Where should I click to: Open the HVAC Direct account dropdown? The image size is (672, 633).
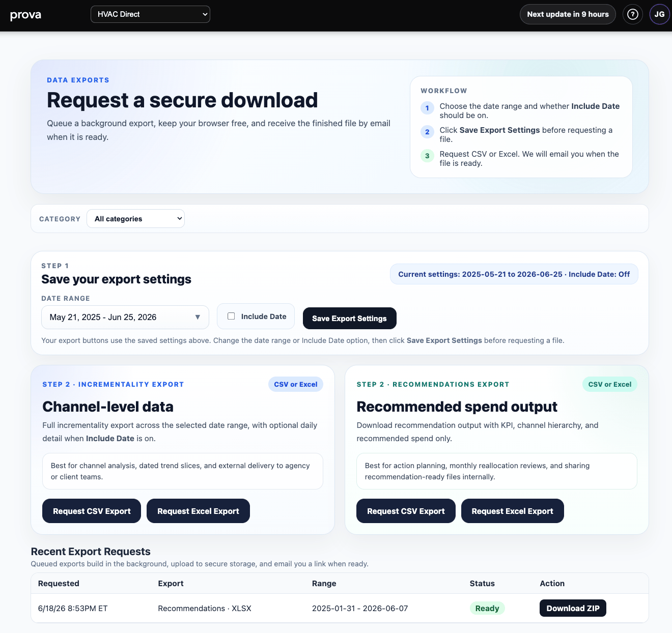pos(150,14)
